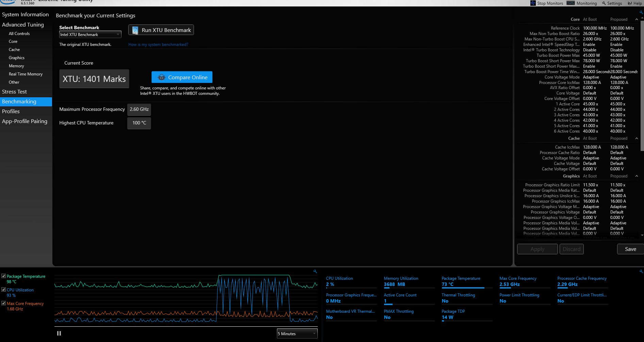Viewport: 644px width, 342px height.
Task: Click the PMAX Throttling tile
Action: 409,315
